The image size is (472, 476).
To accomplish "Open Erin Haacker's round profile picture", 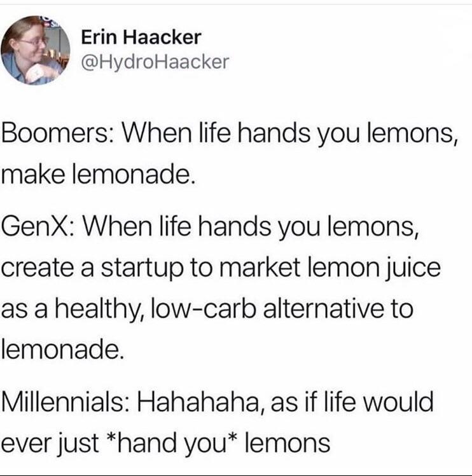I will (x=35, y=50).
